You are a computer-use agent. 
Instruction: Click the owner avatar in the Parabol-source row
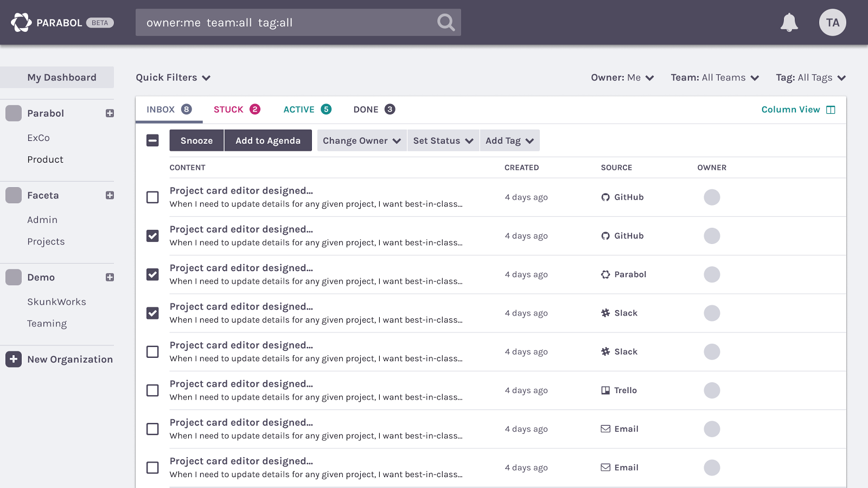click(712, 274)
